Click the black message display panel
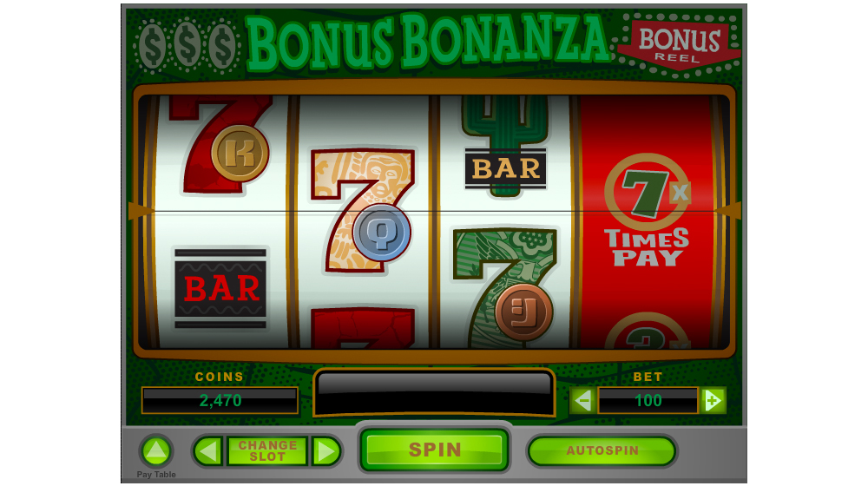868x486 pixels. pos(434,393)
